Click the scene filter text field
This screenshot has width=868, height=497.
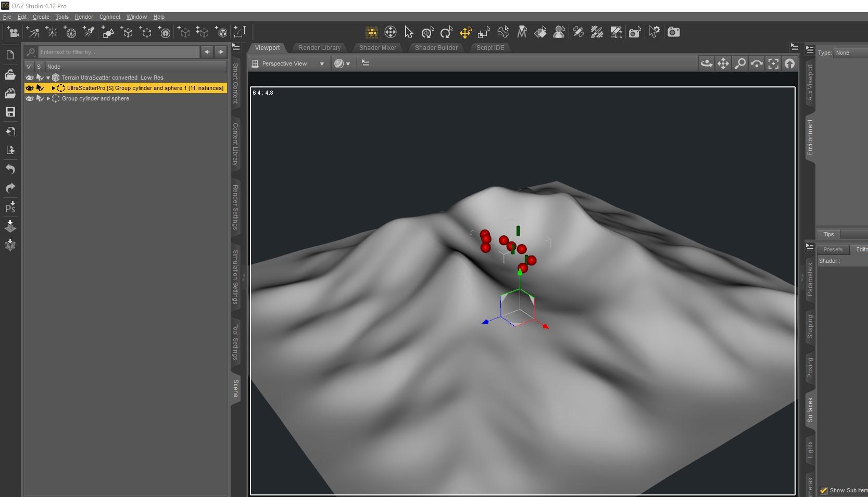pos(119,52)
